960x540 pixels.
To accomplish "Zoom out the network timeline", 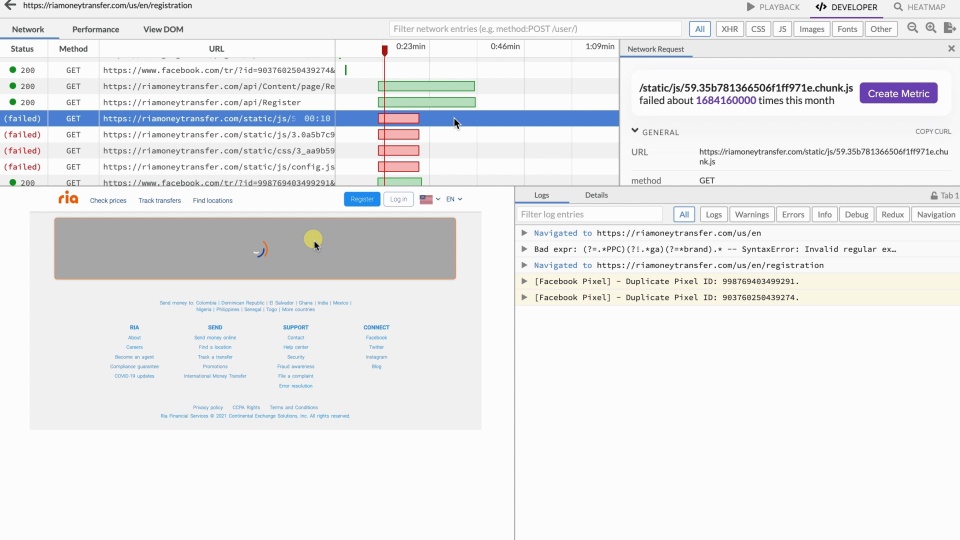I will point(912,28).
